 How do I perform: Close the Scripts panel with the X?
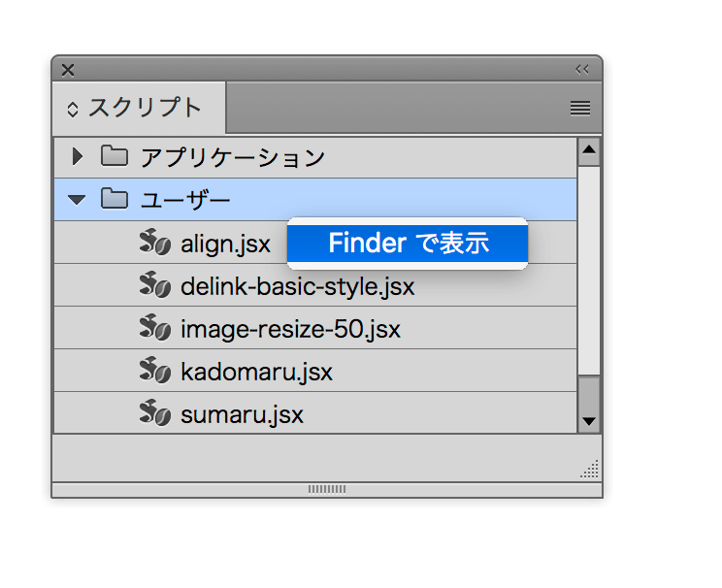[x=68, y=70]
